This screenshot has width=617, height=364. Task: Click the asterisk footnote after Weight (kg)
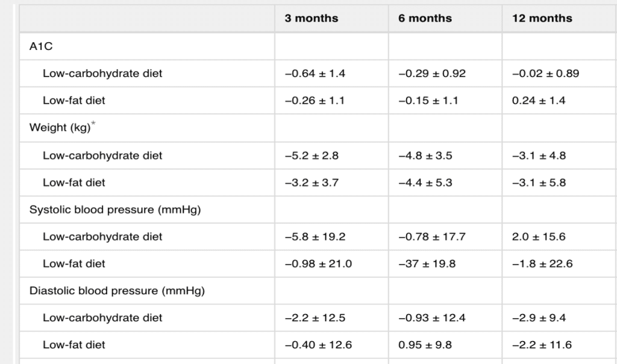coord(93,124)
